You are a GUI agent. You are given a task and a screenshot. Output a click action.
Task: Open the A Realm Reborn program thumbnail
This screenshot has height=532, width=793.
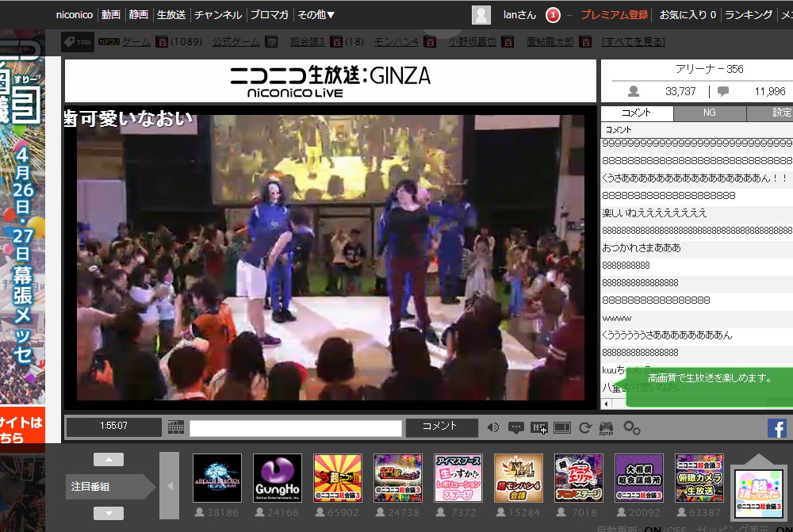pos(217,478)
